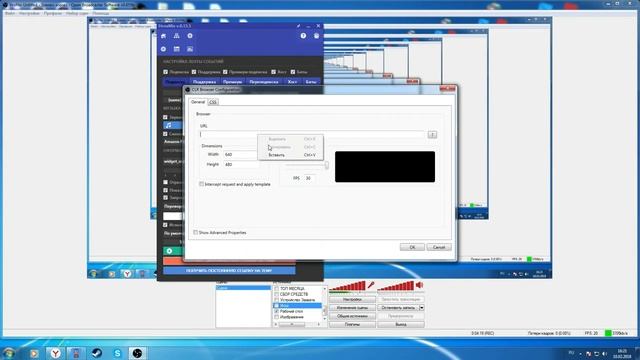
Task: Click the gear icon beside the hierarchy icon
Action: 190,36
